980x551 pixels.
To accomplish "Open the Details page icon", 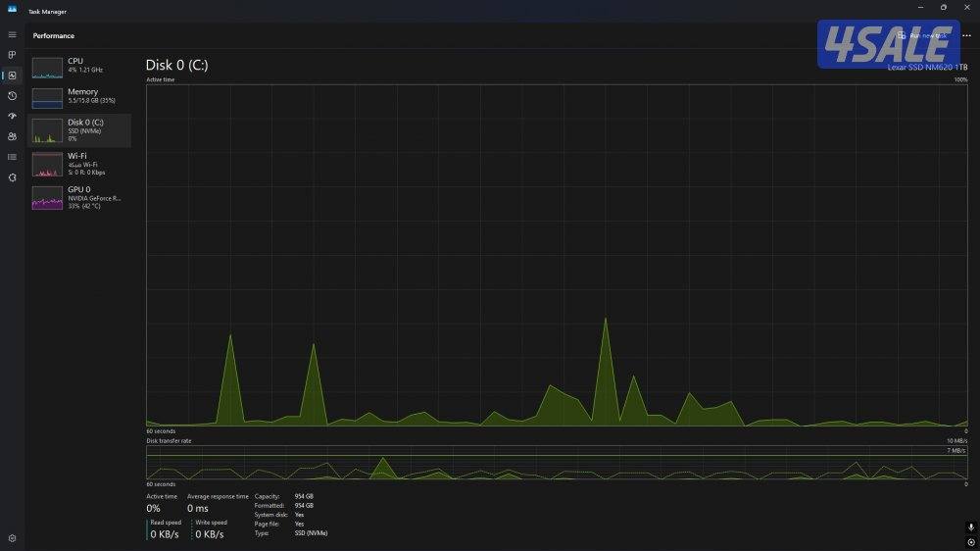I will (12, 157).
